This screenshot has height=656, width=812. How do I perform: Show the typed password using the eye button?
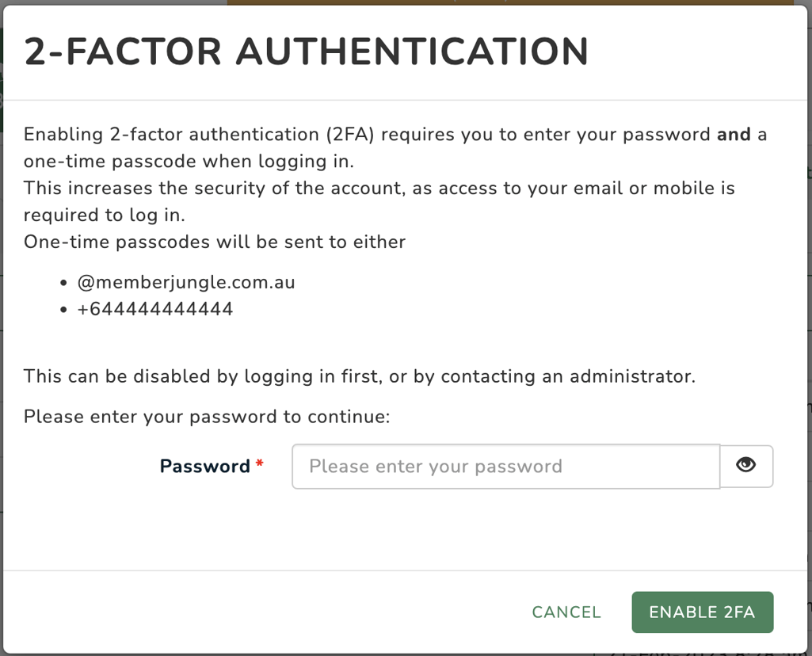(x=745, y=466)
